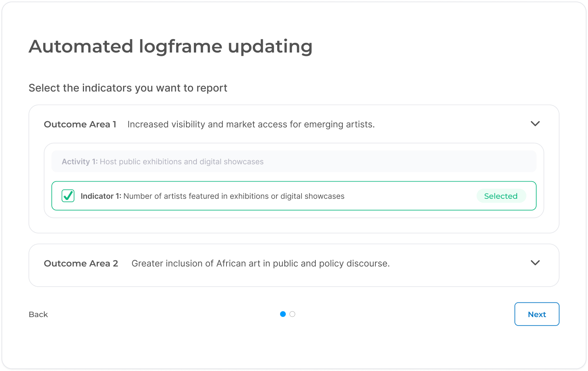
Task: Collapse Outcome Area 1 using its chevron
Action: [535, 124]
